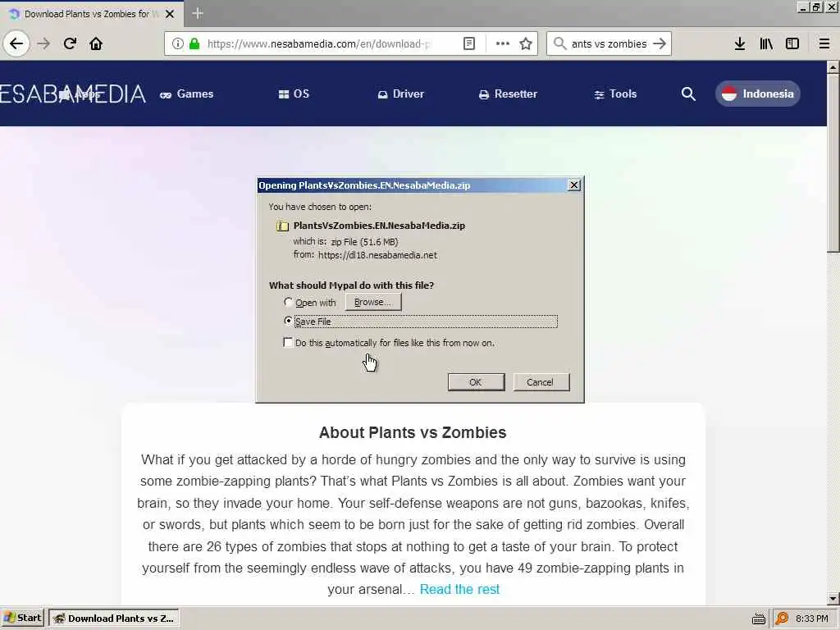Open the downloads panel
Viewport: 840px width, 630px height.
740,43
